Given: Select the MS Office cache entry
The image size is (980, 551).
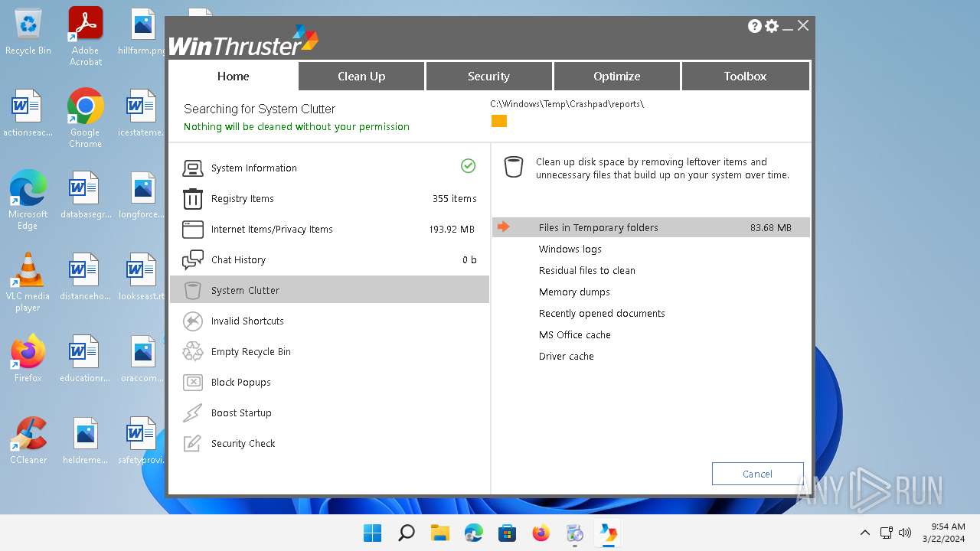Looking at the screenshot, I should 575,334.
